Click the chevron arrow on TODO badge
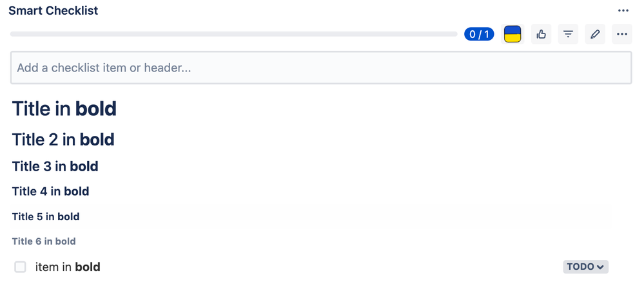 [x=600, y=267]
